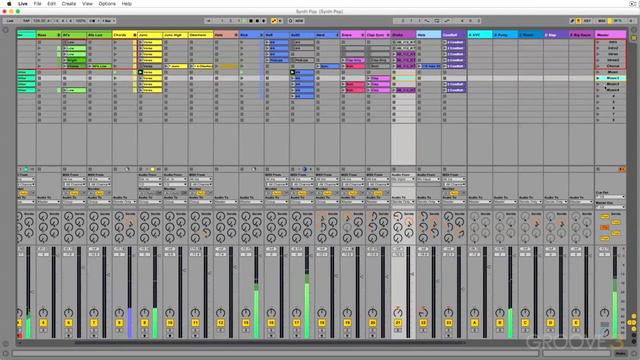The width and height of the screenshot is (640, 360).
Task: Click the Juno track pan knob
Action: coord(144,313)
